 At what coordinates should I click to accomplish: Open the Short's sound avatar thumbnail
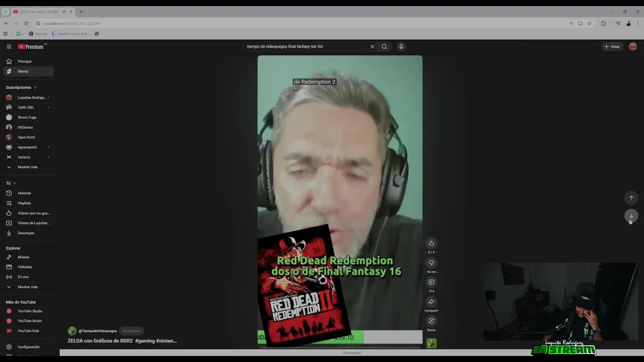click(431, 343)
